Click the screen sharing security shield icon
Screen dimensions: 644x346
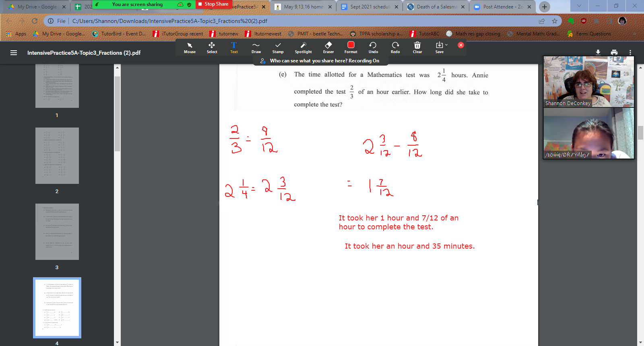pyautogui.click(x=189, y=4)
